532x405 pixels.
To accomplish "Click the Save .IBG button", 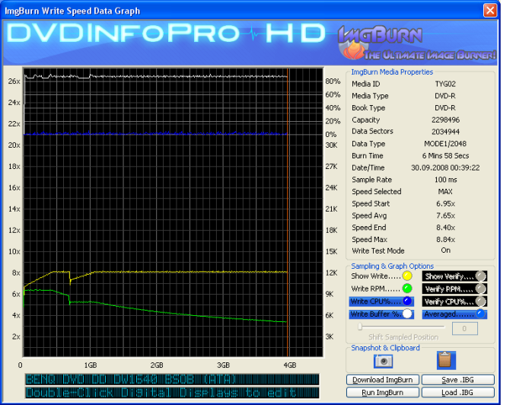I will tap(458, 380).
